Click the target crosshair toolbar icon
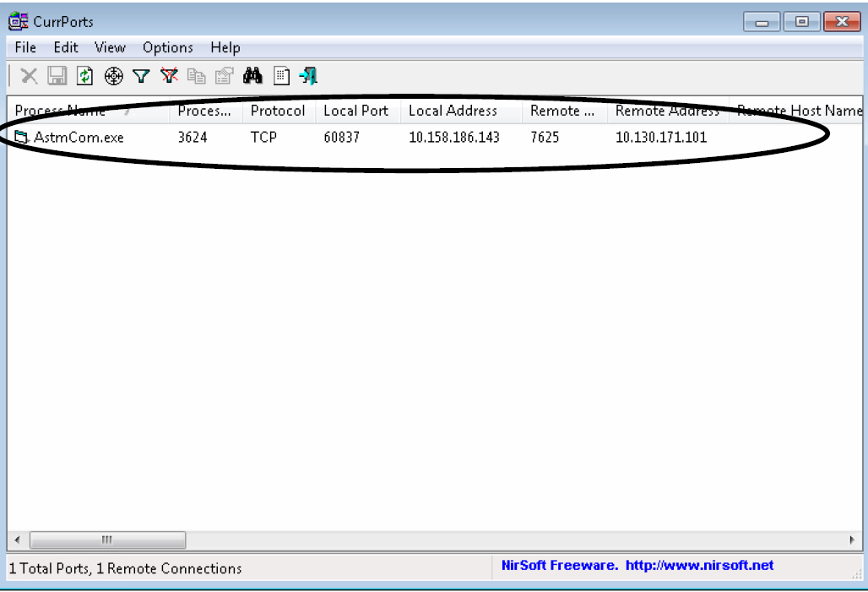This screenshot has height=592, width=868. 113,76
